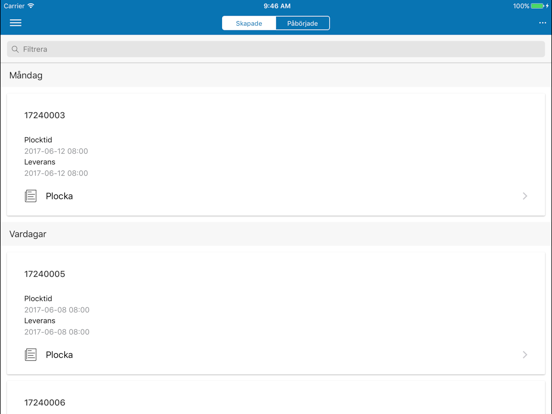Open the hamburger menu
The image size is (552, 414).
(x=15, y=23)
